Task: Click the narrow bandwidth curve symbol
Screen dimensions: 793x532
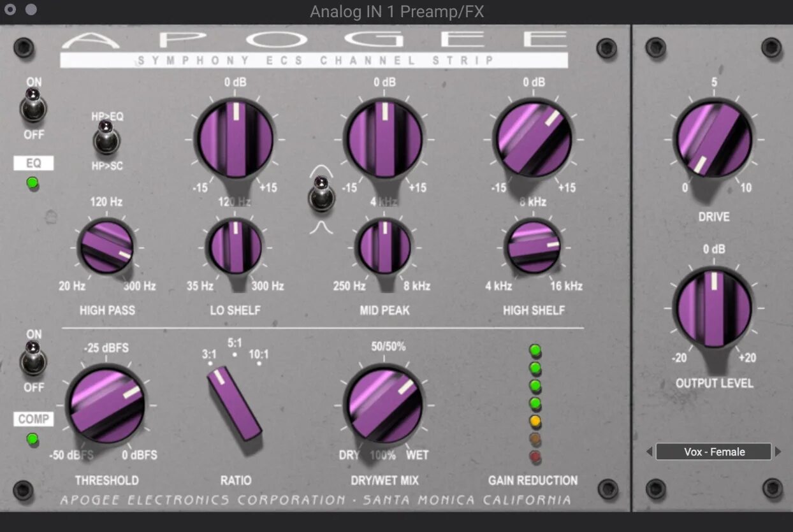Action: point(321,227)
